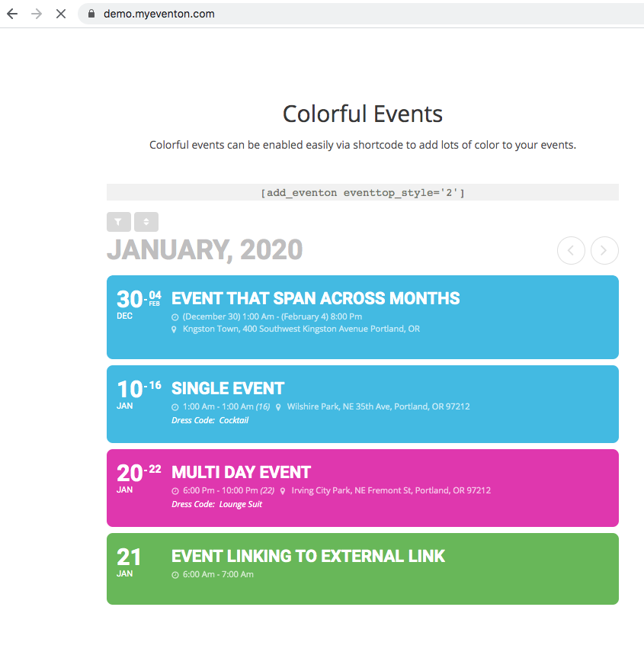Select the add_eventon shortcode text box
644x652 pixels.
[362, 192]
